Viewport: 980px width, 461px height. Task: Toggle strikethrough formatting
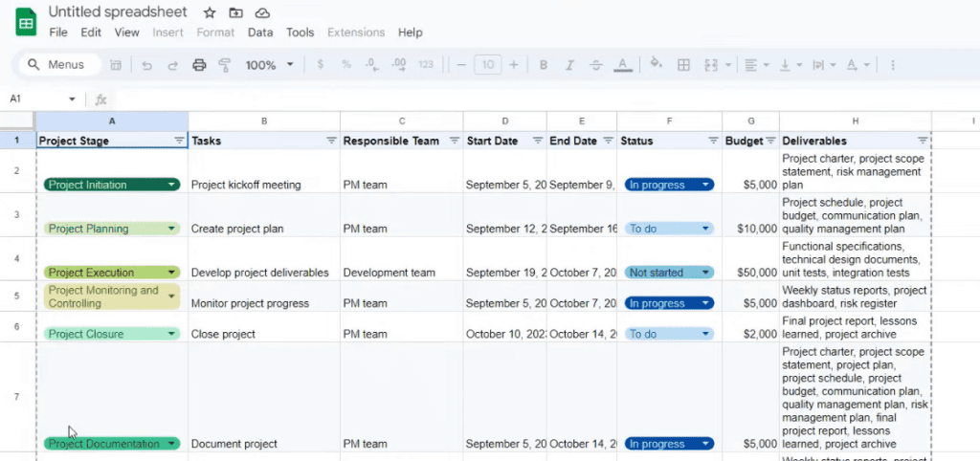595,64
